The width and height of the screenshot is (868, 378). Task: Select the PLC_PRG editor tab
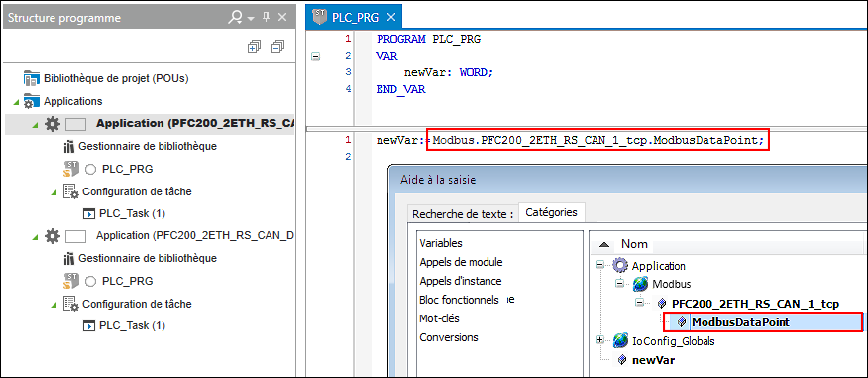tap(355, 17)
